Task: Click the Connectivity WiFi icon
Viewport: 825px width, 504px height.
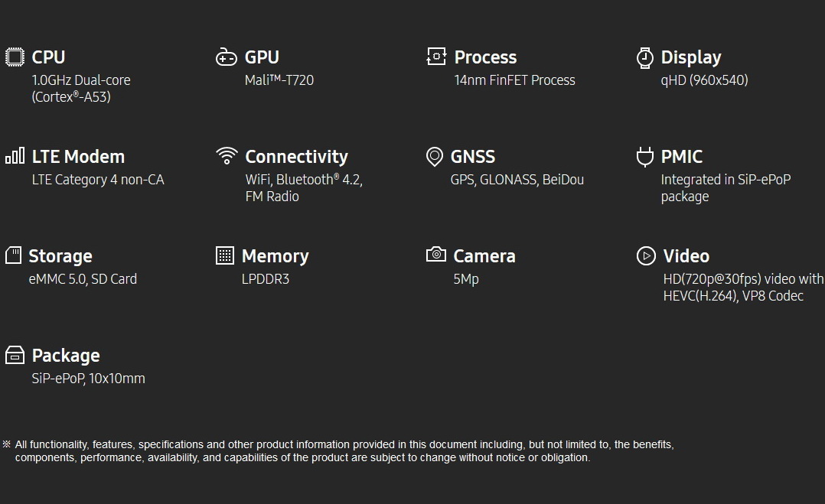Action: (x=227, y=156)
